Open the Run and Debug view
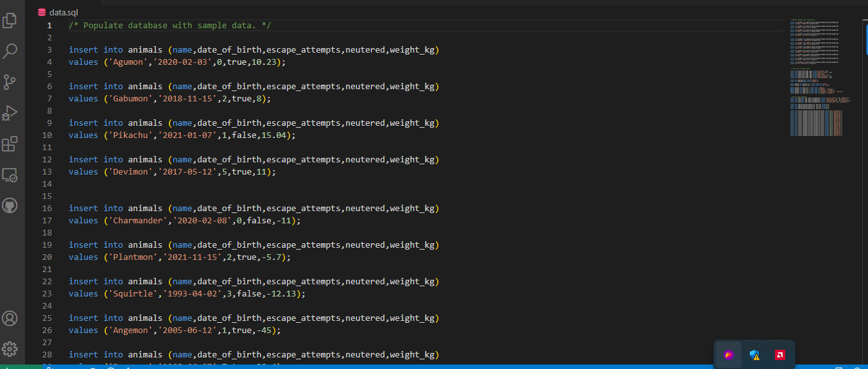 point(10,113)
